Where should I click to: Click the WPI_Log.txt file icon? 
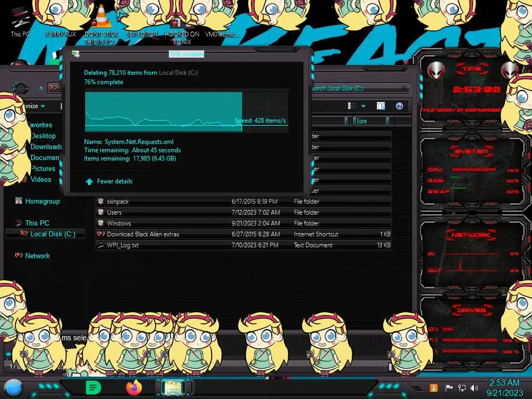coord(101,245)
